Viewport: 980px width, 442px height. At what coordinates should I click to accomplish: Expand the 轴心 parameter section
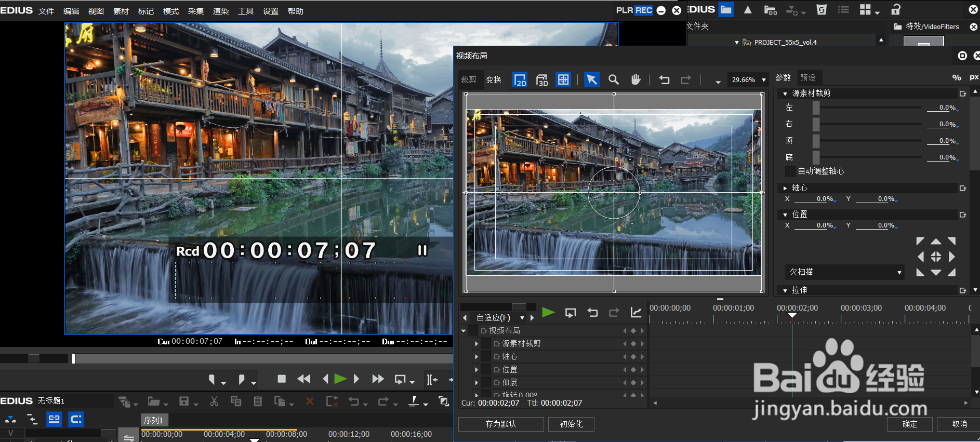(x=785, y=188)
